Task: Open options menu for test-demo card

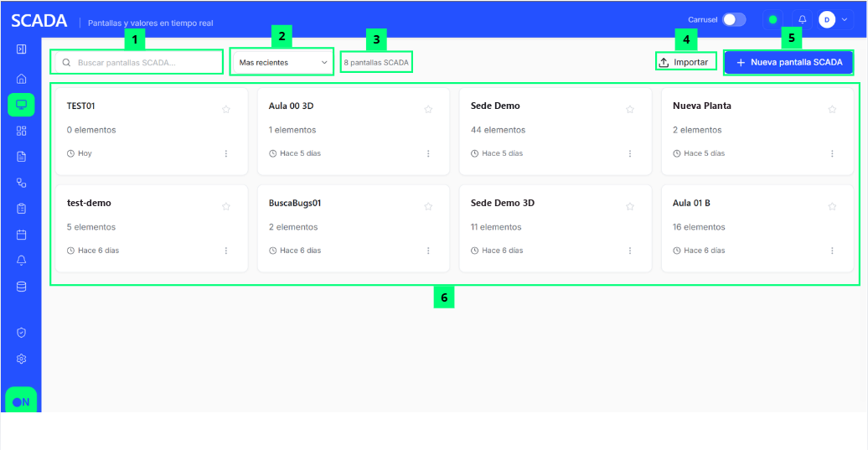Action: tap(226, 251)
